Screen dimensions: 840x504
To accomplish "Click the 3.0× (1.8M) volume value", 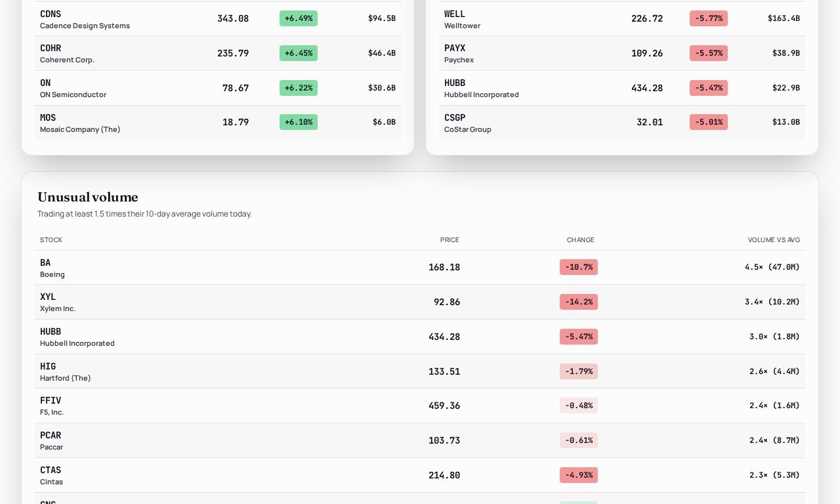I will (x=774, y=337).
